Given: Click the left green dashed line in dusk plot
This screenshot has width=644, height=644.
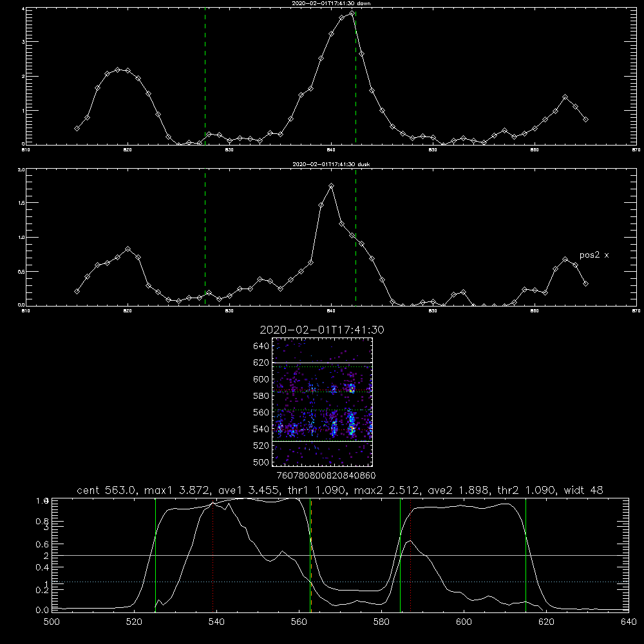Looking at the screenshot, I should coord(205,238).
